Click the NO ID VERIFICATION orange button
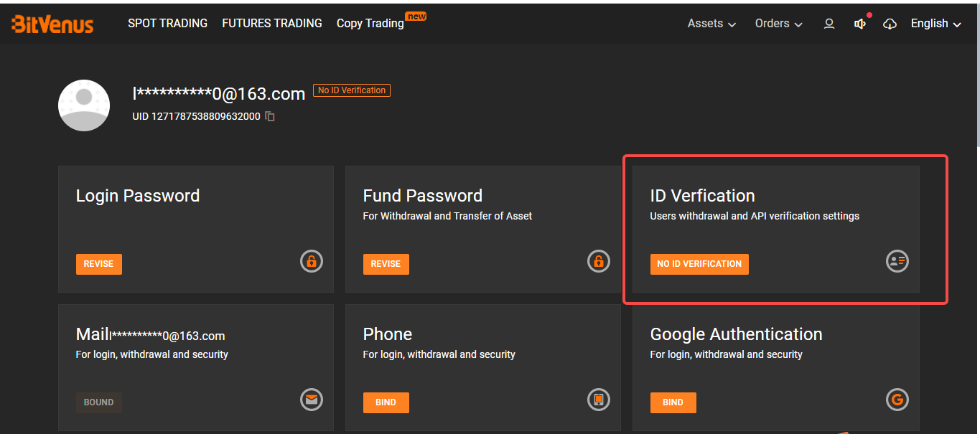This screenshot has width=980, height=434. point(699,264)
